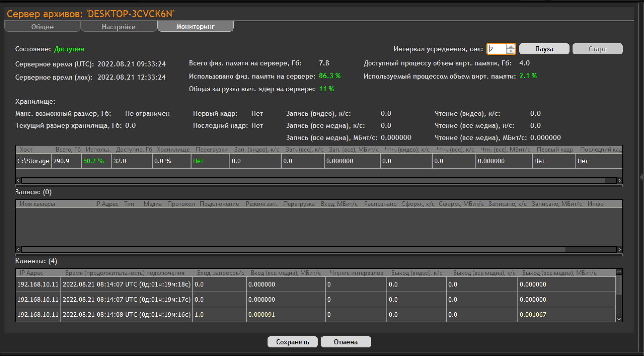Decrease averaging interval with spinner down arrow

511,51
